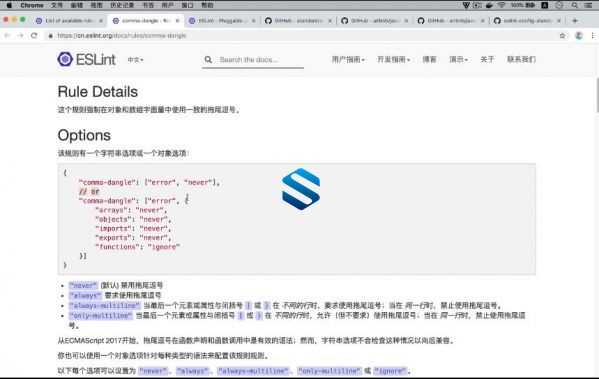The image size is (599, 379).
Task: Open the 联系我们 navbar link
Action: click(x=521, y=59)
